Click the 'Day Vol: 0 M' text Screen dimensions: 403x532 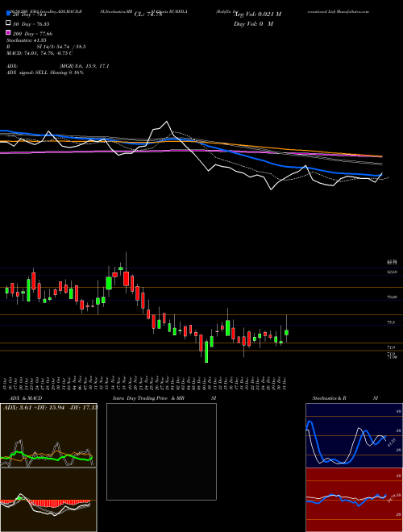pos(253,23)
